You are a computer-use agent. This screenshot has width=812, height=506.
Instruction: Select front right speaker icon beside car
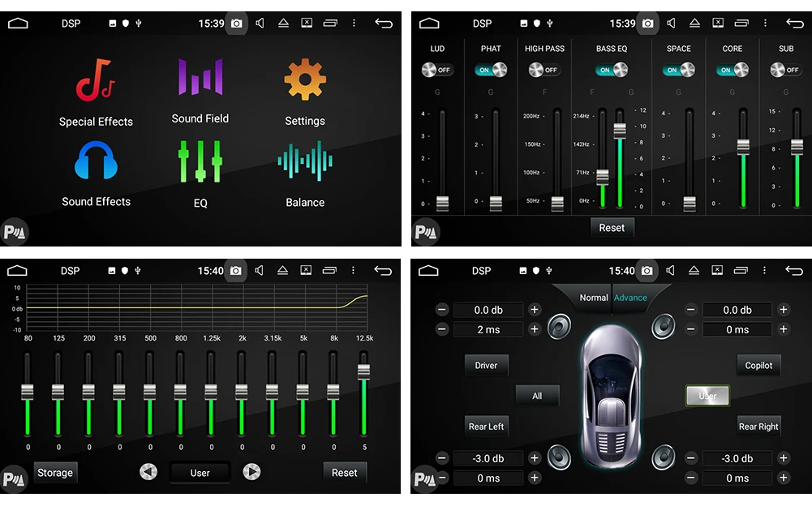664,327
